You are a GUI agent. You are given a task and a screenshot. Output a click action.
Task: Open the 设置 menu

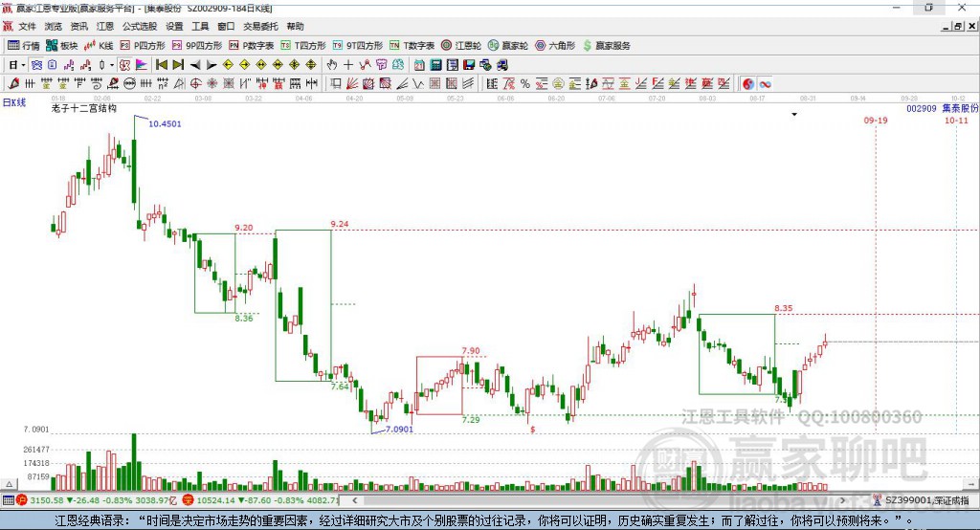point(174,26)
